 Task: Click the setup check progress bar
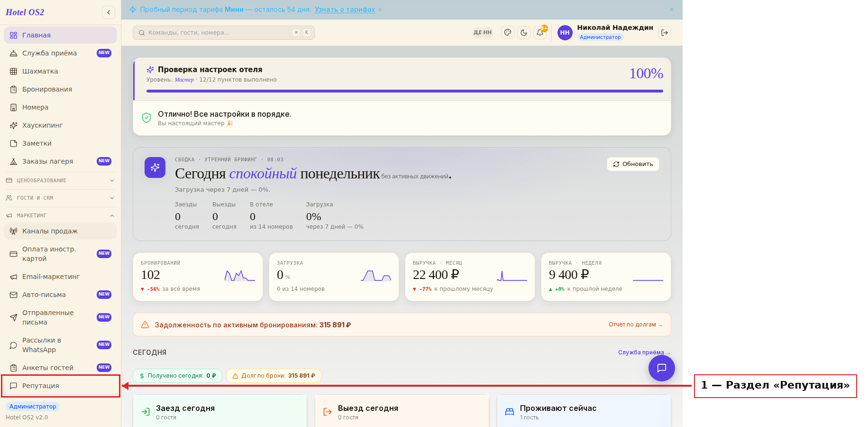[405, 91]
